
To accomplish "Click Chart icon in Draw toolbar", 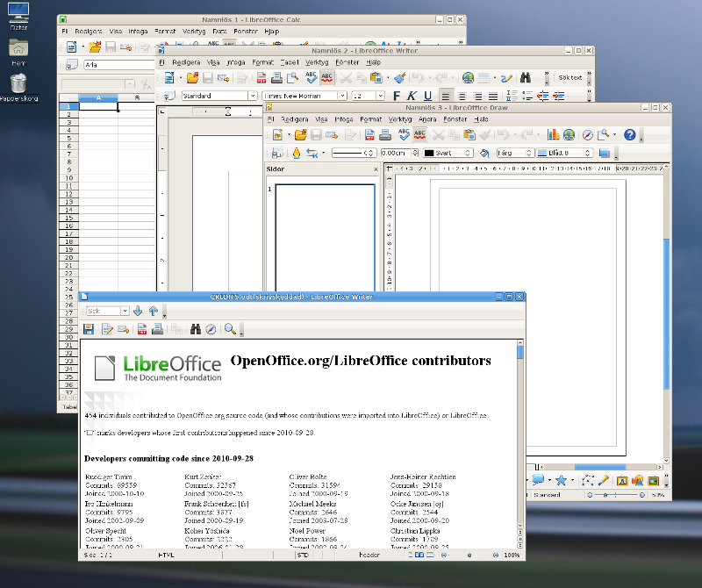I will click(554, 134).
